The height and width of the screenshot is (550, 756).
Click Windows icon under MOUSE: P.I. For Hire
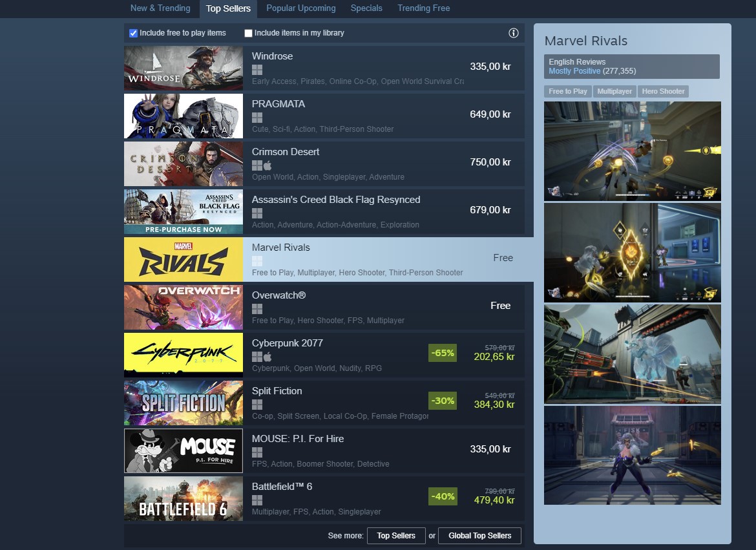tap(257, 452)
